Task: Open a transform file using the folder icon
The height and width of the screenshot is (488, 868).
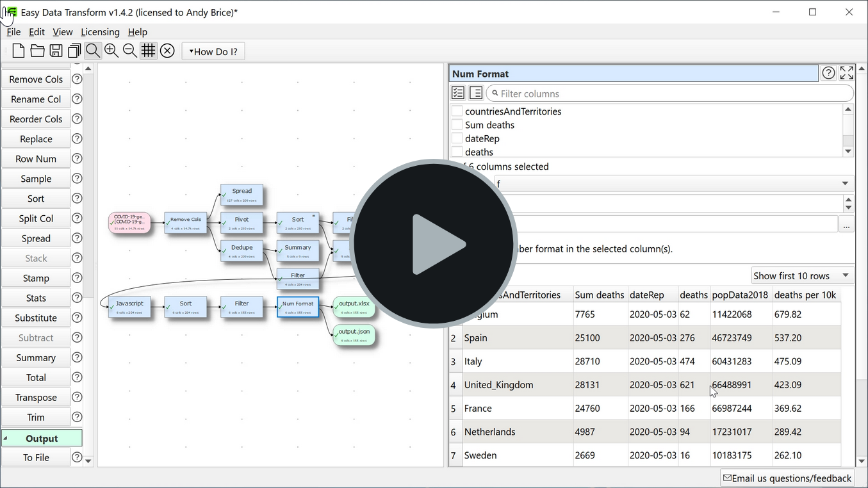Action: pyautogui.click(x=37, y=51)
